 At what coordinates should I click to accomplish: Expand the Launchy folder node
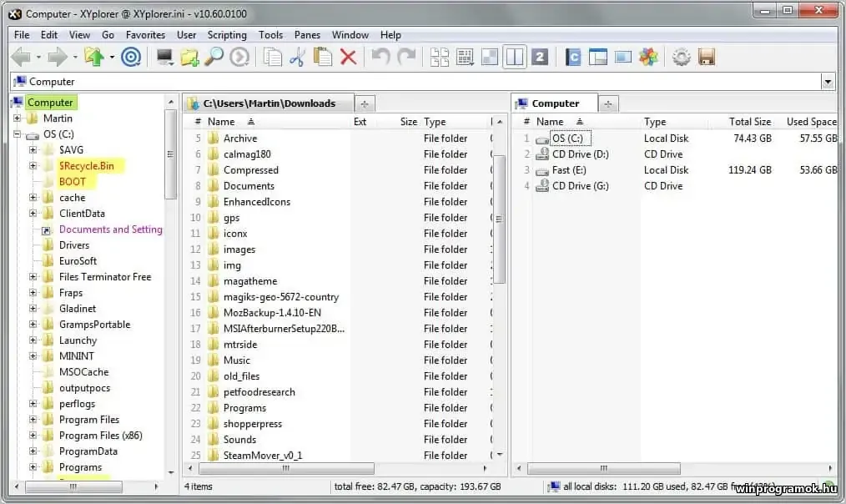tap(33, 340)
